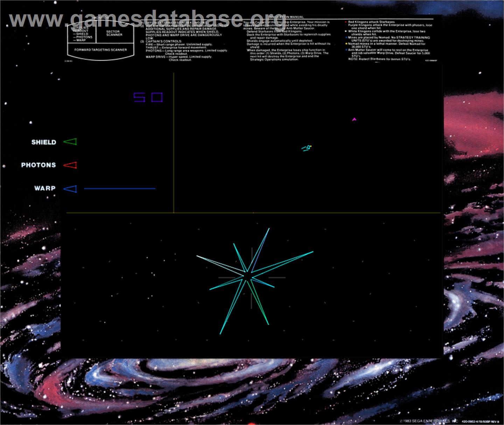Select the magenta Klingon ship on sector scanner
Viewport: 504px width, 425px height.
(x=354, y=119)
